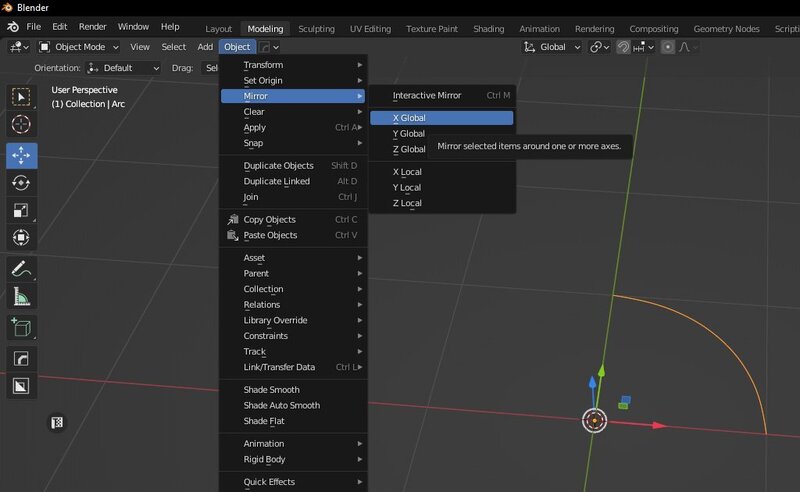Activate the 3D Cursor tool
This screenshot has height=492, width=800.
[x=21, y=125]
